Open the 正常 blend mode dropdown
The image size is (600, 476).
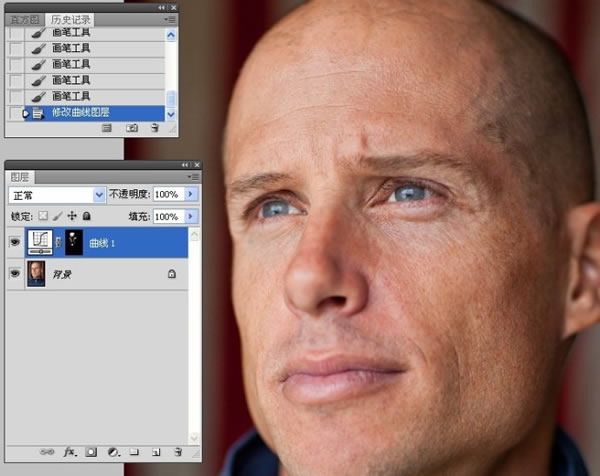pyautogui.click(x=57, y=195)
